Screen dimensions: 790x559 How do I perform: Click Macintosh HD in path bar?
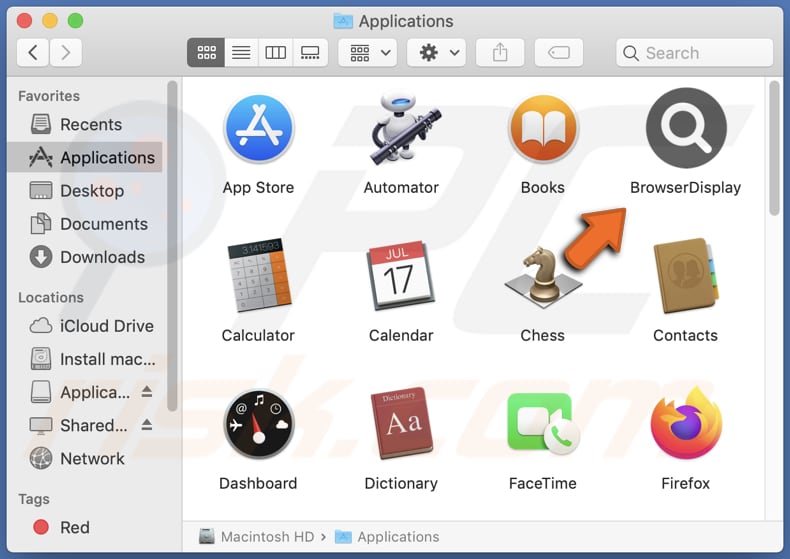[256, 537]
